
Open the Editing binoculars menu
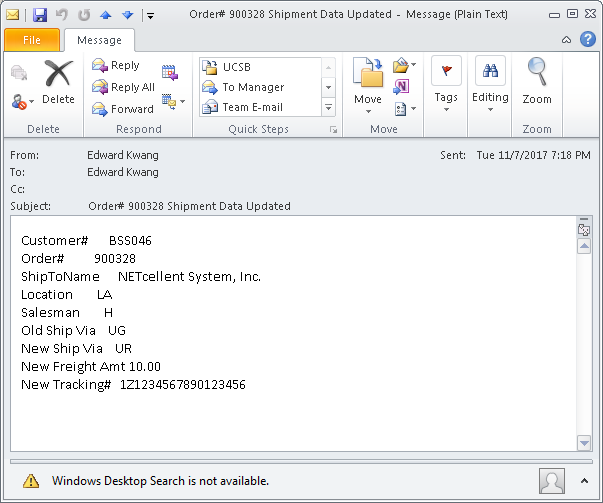pyautogui.click(x=490, y=85)
